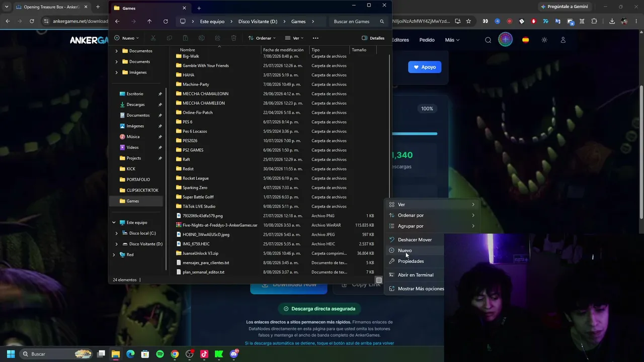Click the search magnifier in Explorer search box

coord(382,22)
